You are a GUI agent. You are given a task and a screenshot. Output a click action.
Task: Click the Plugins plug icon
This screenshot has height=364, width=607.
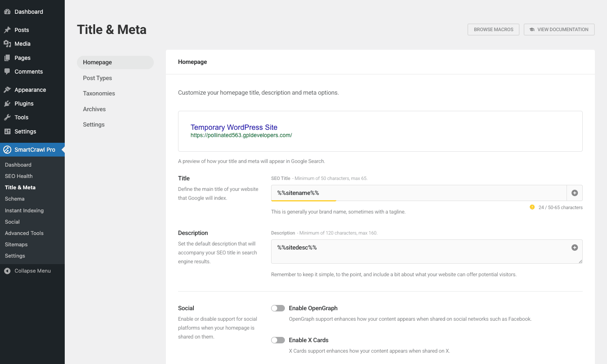coord(7,104)
